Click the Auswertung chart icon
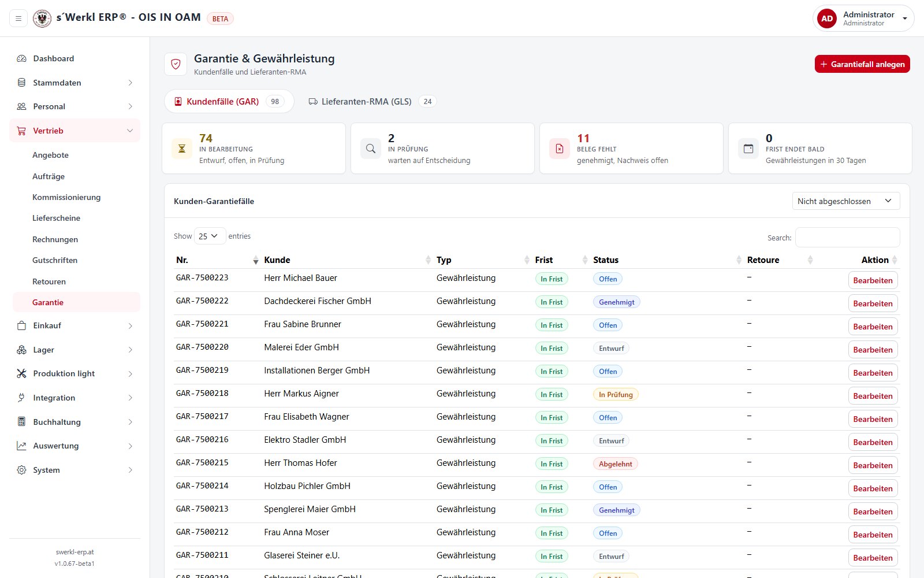Image resolution: width=924 pixels, height=578 pixels. (x=21, y=446)
